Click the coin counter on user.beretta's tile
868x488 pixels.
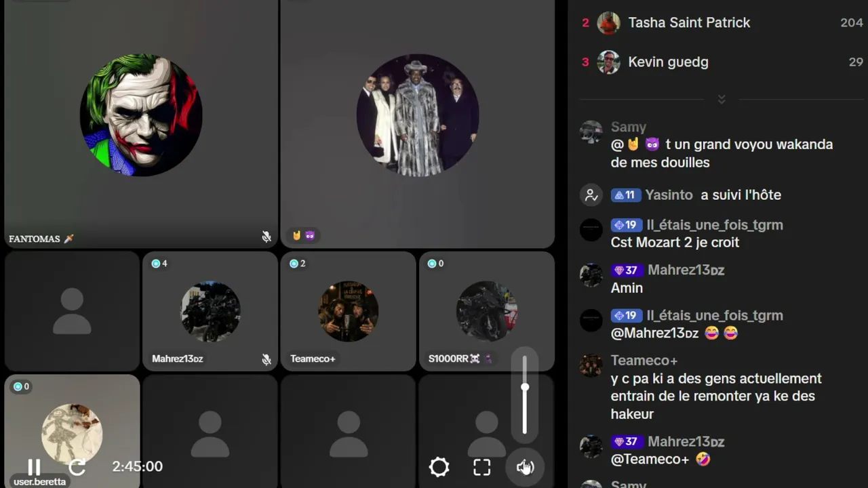tap(21, 387)
